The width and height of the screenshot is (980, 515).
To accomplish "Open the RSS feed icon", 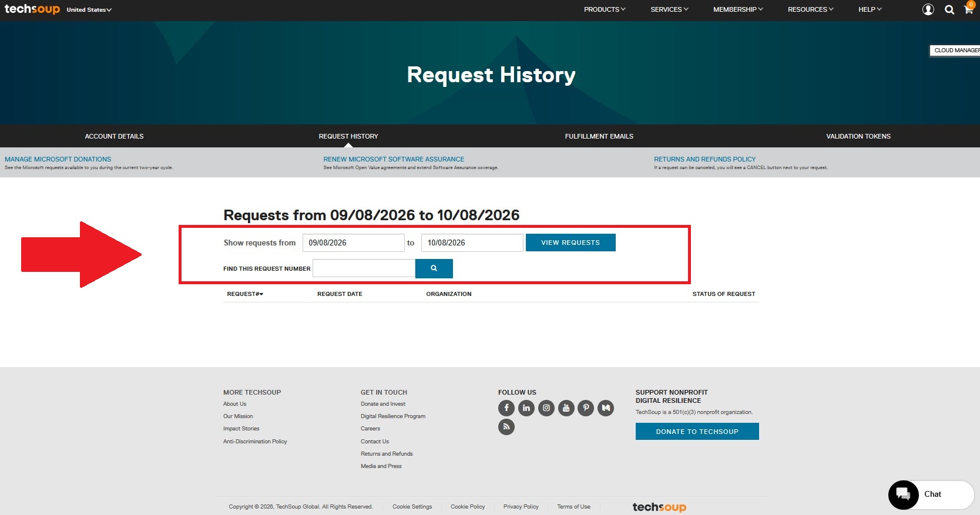I will pos(506,427).
